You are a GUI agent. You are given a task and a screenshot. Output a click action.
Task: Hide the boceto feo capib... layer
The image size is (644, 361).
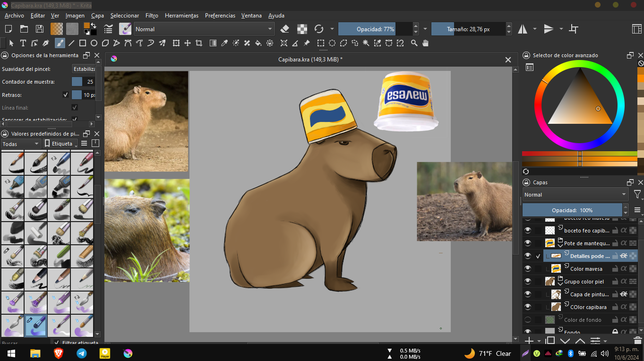tap(528, 230)
